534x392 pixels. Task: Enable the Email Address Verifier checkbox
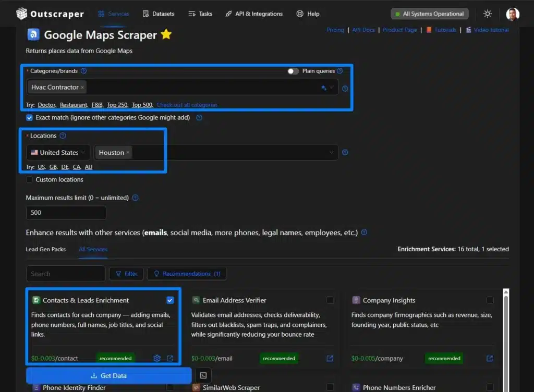click(x=330, y=300)
